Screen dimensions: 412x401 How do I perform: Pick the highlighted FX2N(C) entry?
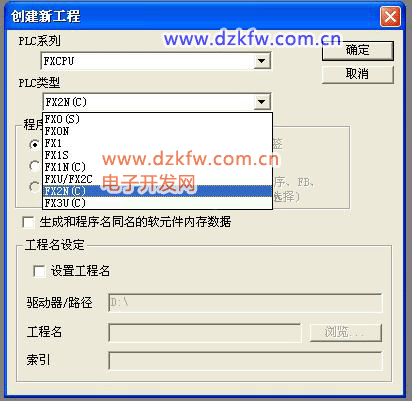(158, 191)
